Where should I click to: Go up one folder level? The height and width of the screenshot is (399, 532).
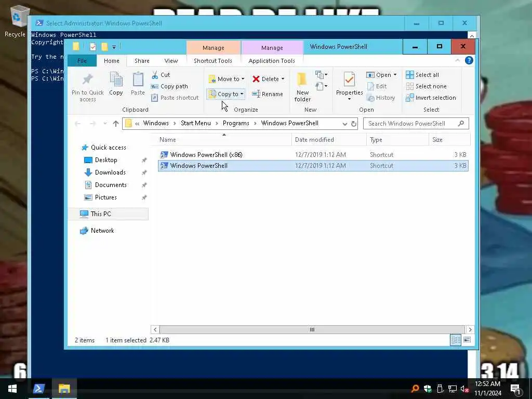click(x=116, y=124)
